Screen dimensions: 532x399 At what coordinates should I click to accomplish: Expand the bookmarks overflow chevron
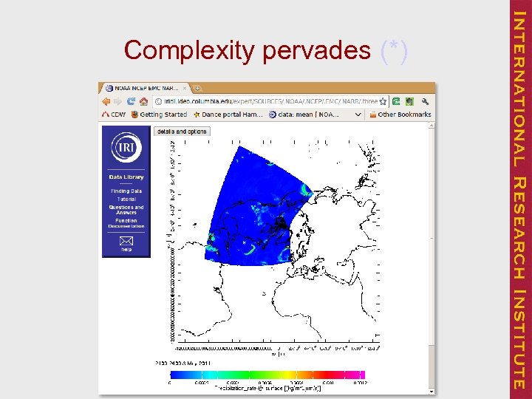pyautogui.click(x=358, y=115)
